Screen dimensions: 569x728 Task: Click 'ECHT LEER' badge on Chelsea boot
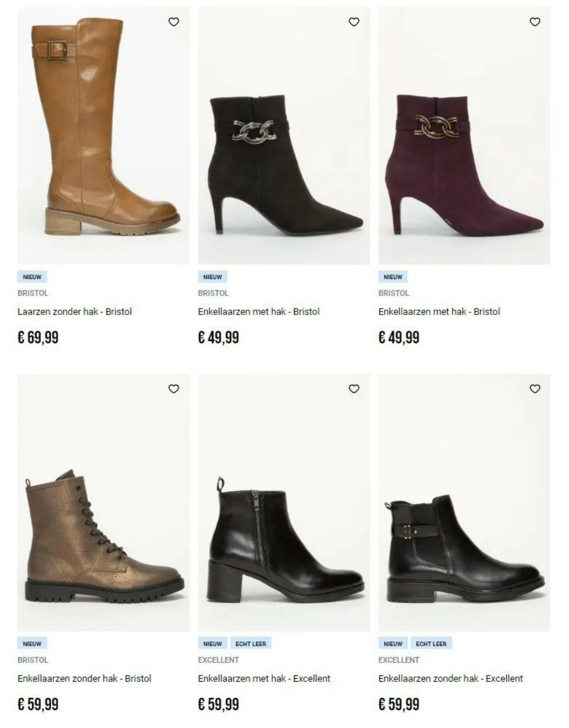(431, 644)
